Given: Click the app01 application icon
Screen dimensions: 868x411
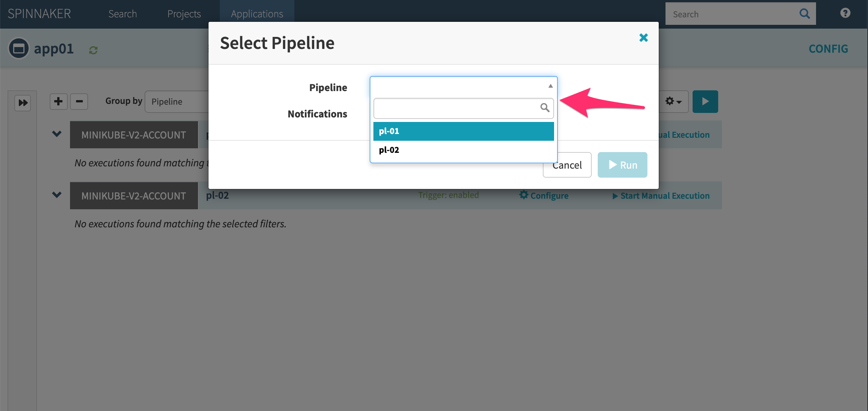Looking at the screenshot, I should 19,49.
